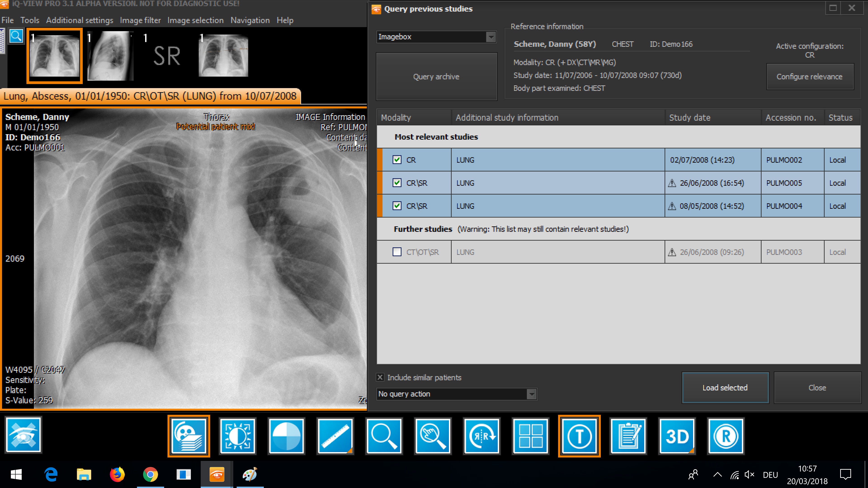868x488 pixels.
Task: Open the Navigation menu
Action: tap(250, 20)
